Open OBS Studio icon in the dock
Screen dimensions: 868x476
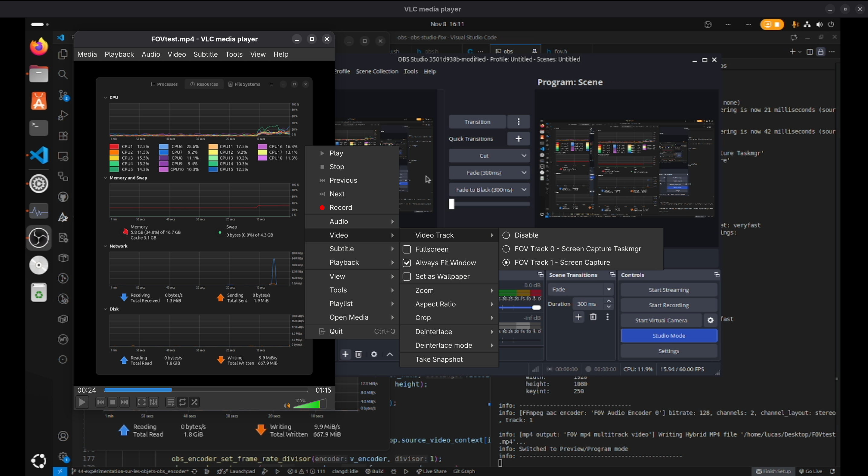(x=39, y=238)
